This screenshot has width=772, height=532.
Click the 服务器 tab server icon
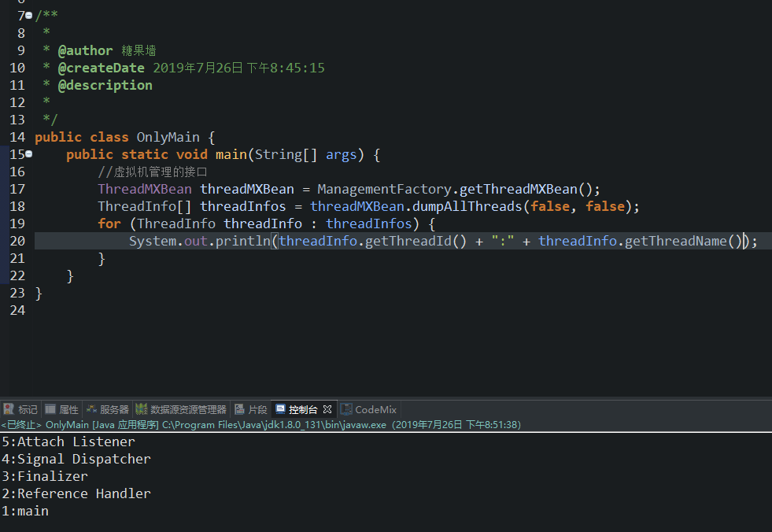(x=91, y=409)
